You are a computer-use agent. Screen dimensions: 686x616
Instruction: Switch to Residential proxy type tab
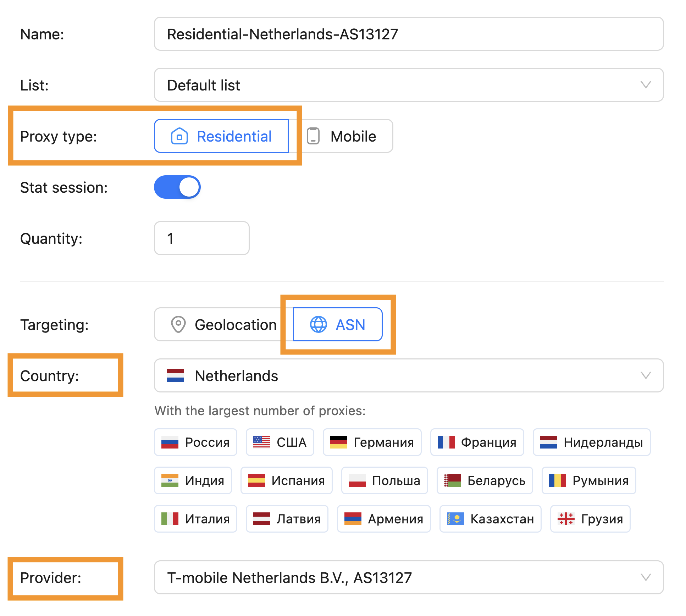(221, 136)
